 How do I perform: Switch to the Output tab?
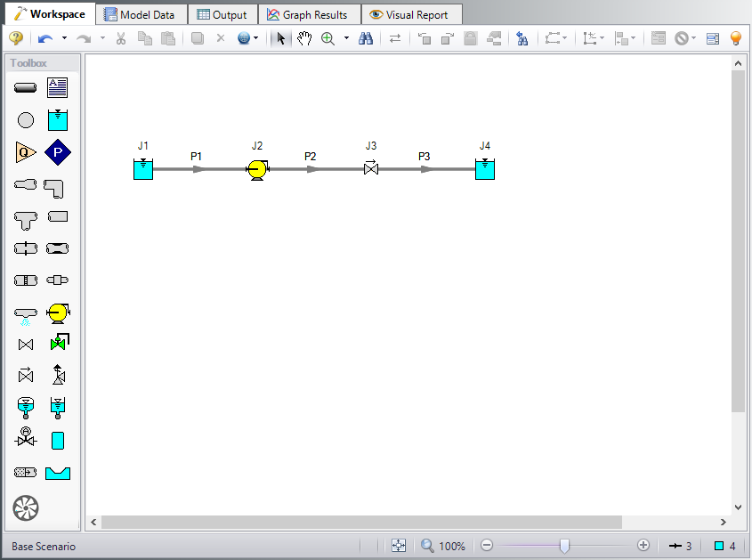pyautogui.click(x=222, y=13)
